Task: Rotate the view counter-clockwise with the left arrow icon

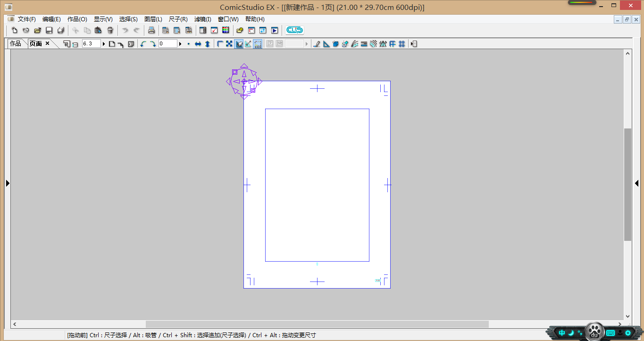Action: click(x=143, y=44)
